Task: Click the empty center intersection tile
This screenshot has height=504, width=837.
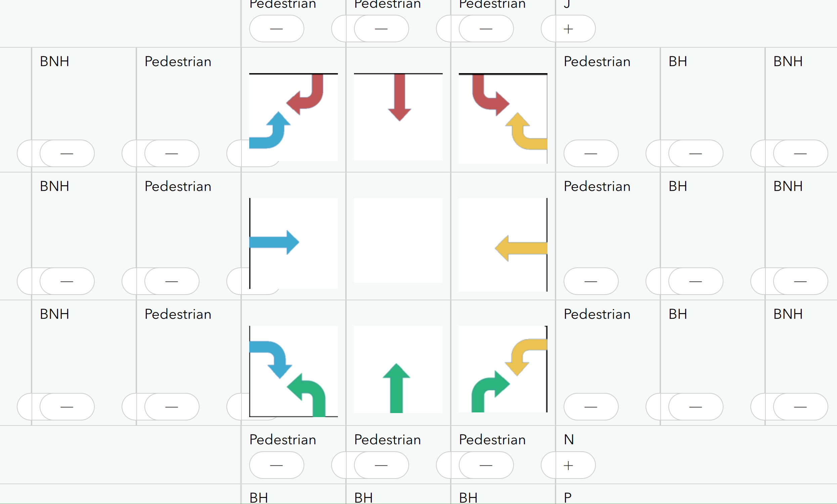Action: (x=398, y=240)
